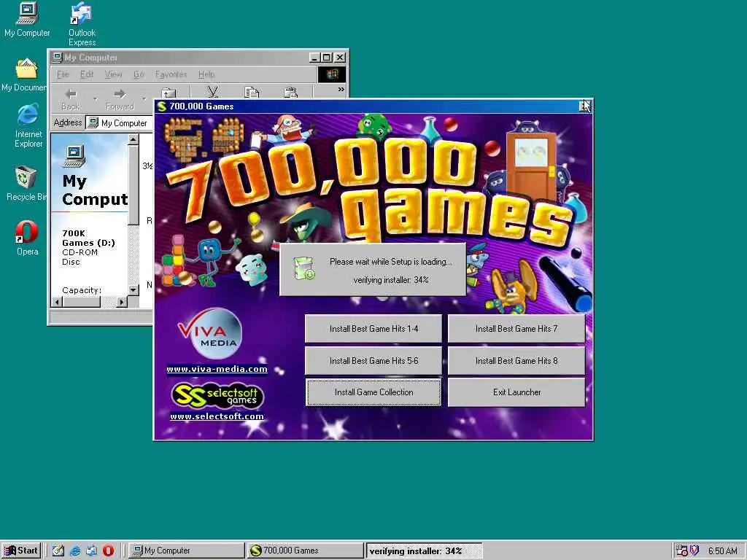This screenshot has width=747, height=560.
Task: Click Install Best Game Hits 7
Action: (x=516, y=329)
